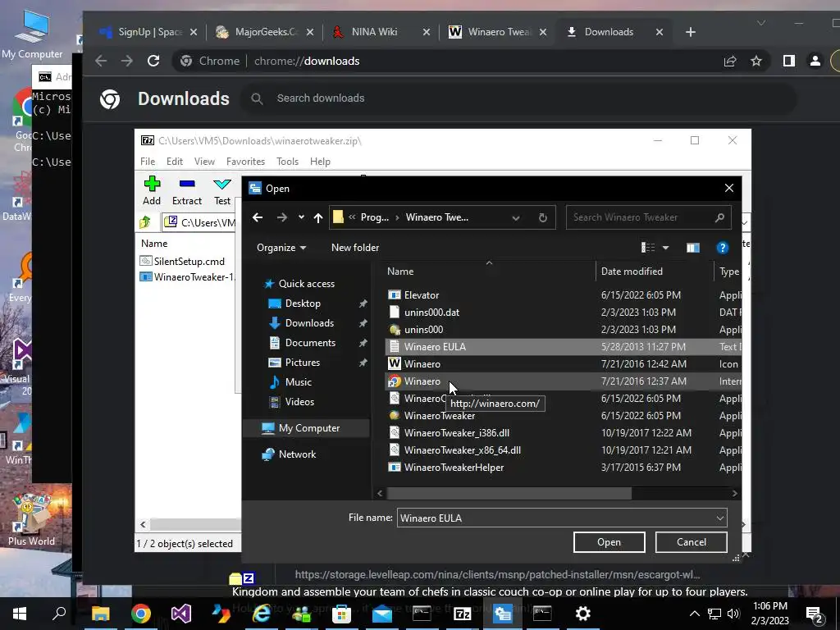Select unins000.dat file
This screenshot has height=630, width=840.
coord(431,313)
